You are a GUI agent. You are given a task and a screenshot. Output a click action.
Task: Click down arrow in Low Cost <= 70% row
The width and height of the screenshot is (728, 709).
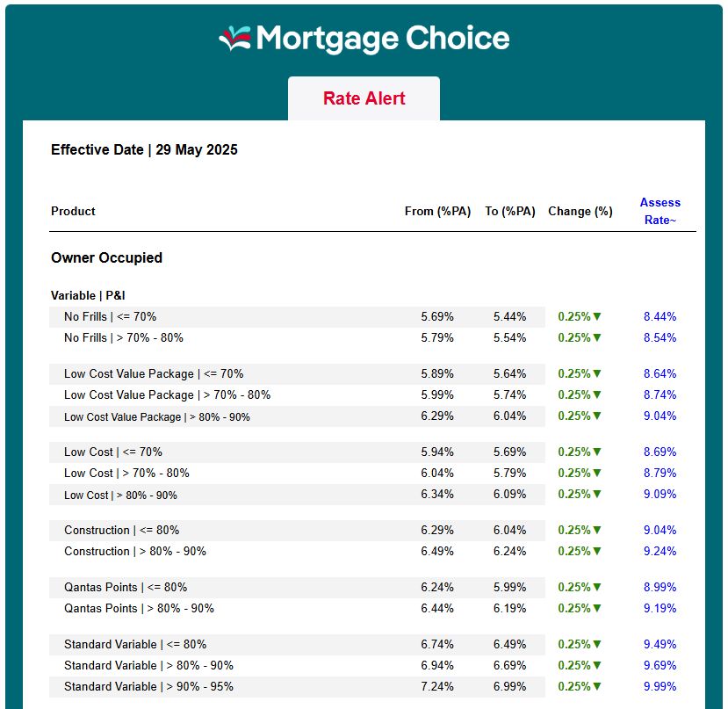click(x=597, y=452)
